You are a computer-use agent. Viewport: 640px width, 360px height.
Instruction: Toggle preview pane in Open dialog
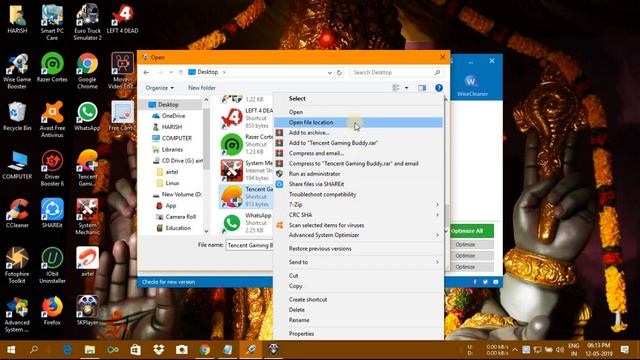click(x=422, y=88)
